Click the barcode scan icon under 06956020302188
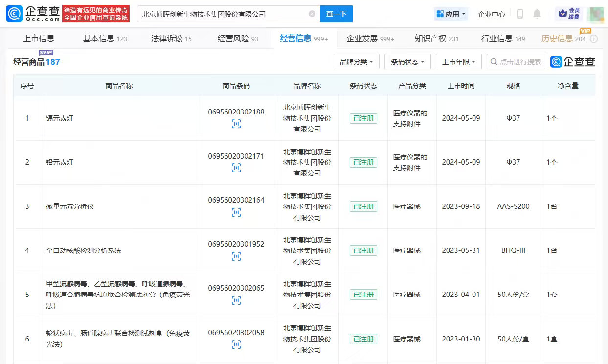The width and height of the screenshot is (608, 364). pos(236,124)
